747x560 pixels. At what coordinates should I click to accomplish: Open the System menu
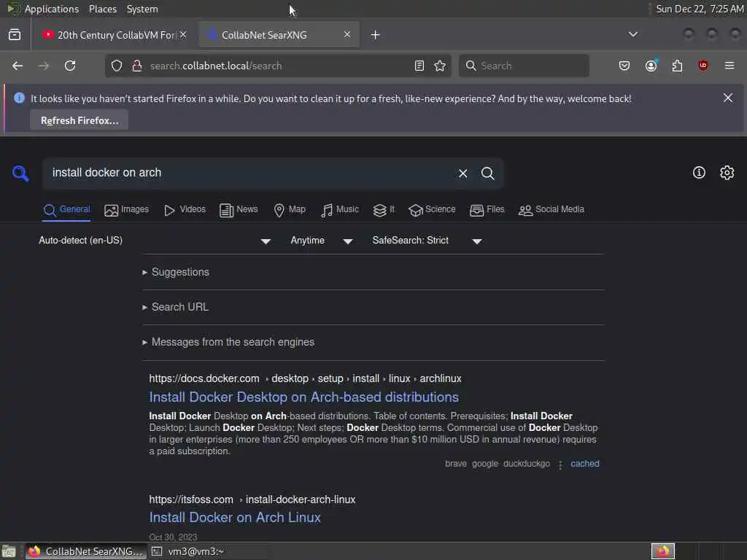pos(142,9)
